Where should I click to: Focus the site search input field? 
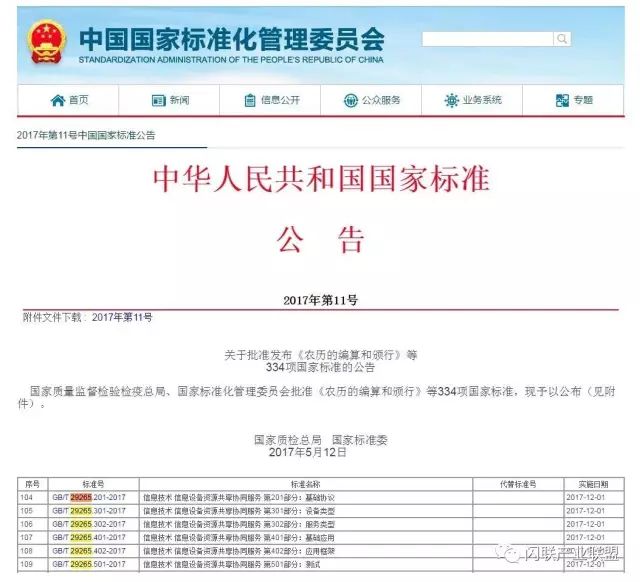pos(488,39)
